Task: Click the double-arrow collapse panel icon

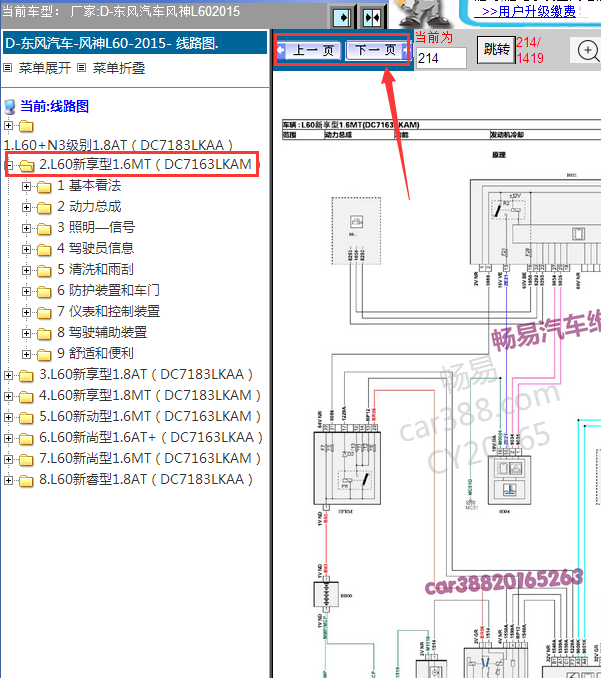Action: coord(372,18)
